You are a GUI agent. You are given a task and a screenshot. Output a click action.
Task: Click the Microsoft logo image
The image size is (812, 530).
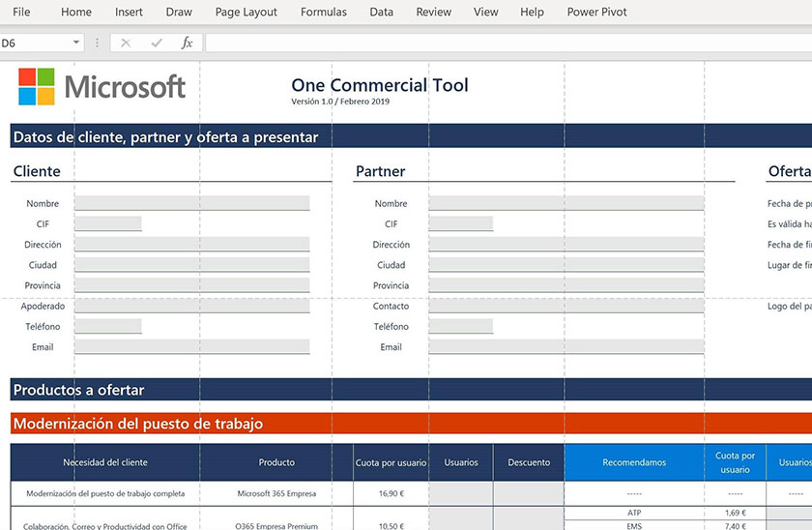point(101,86)
